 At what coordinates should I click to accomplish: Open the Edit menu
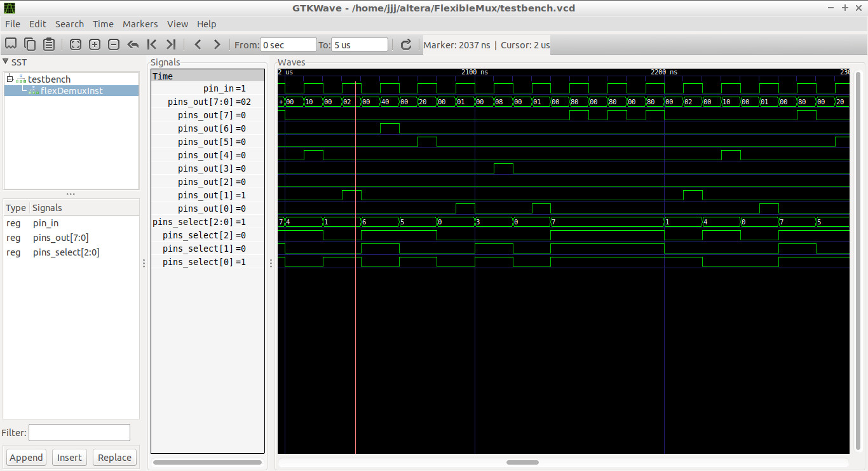click(x=37, y=24)
